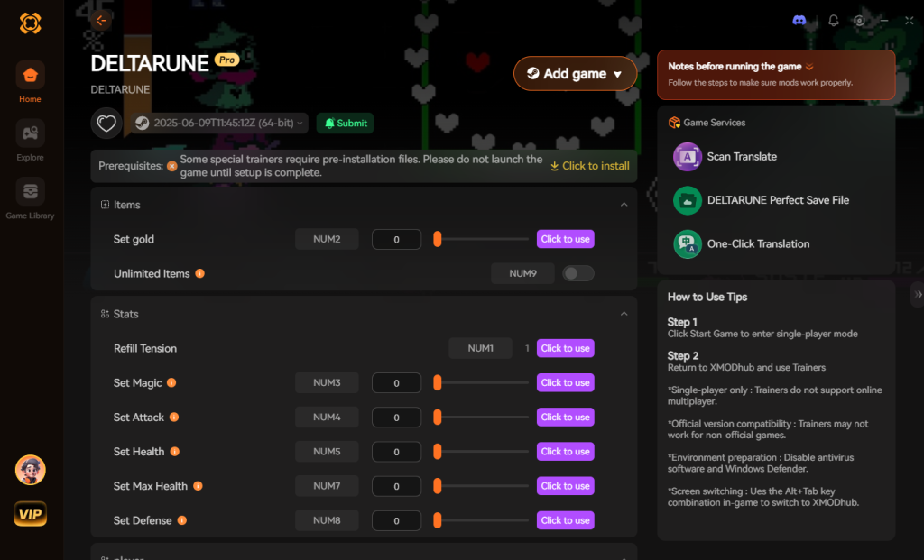
Task: Click the Set Defense value field
Action: [x=397, y=520]
